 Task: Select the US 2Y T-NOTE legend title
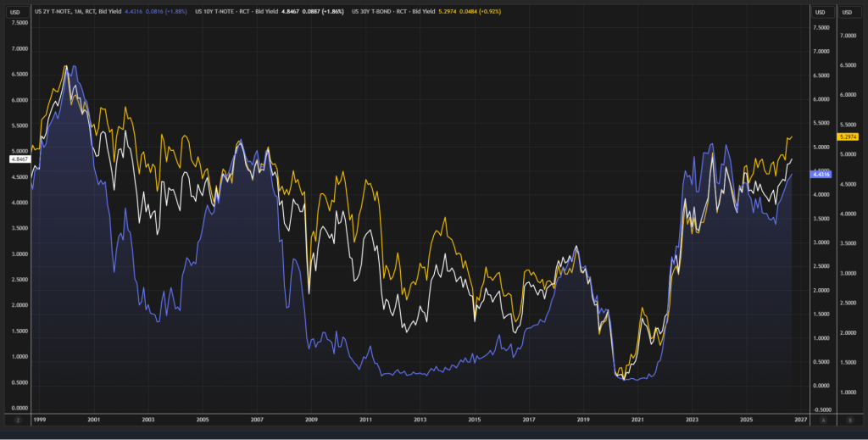point(53,12)
